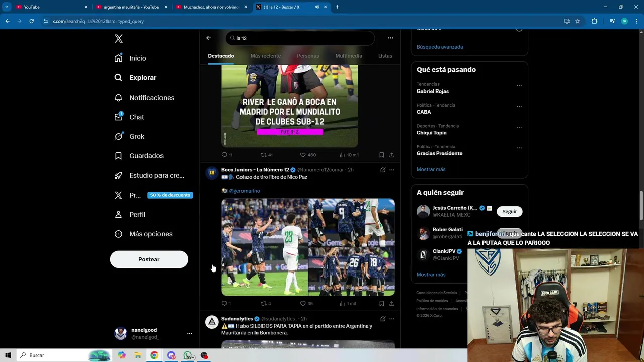Share the River vs Boca post
Screen dimensions: 644x362
tap(392, 155)
